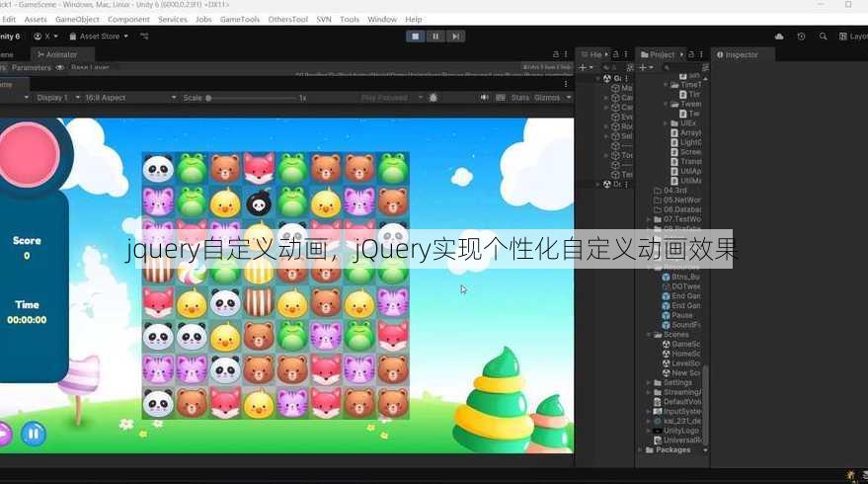Toggle the Hierarchy panel lock icon
This screenshot has width=868, height=484.
pyautogui.click(x=615, y=54)
